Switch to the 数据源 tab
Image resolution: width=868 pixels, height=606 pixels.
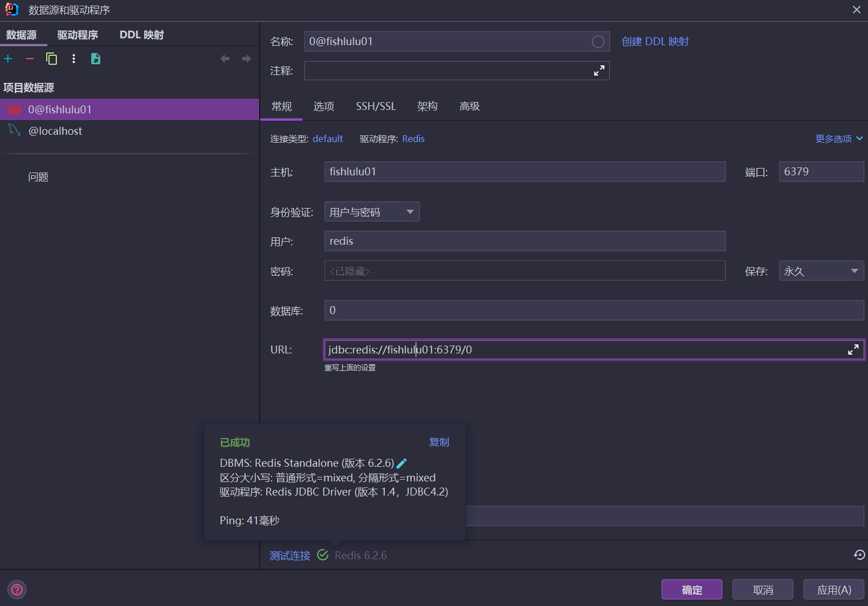click(x=21, y=35)
